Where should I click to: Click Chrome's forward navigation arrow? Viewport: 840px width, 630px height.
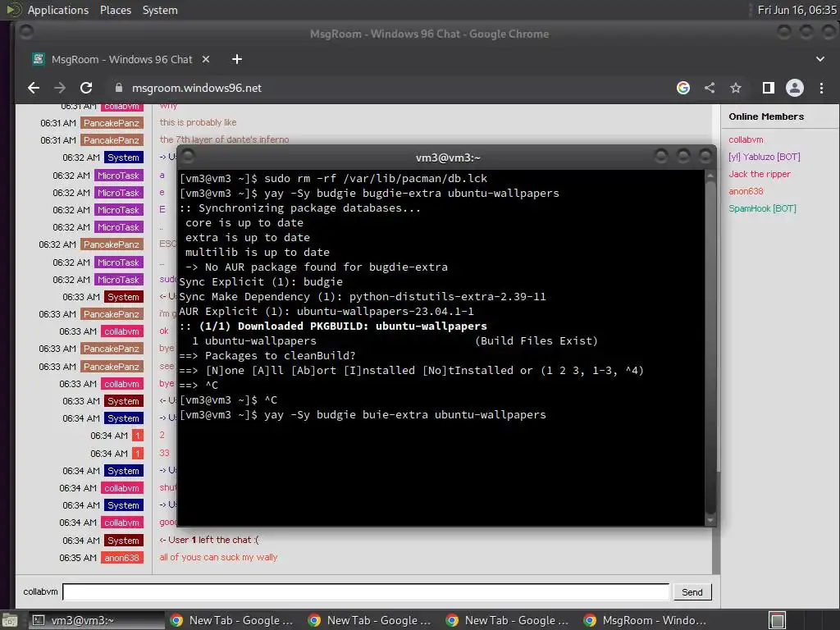60,88
